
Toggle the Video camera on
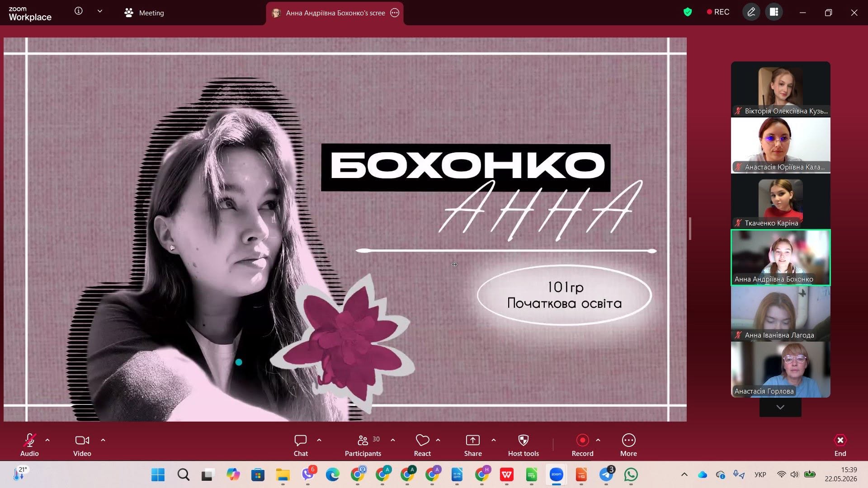point(82,446)
